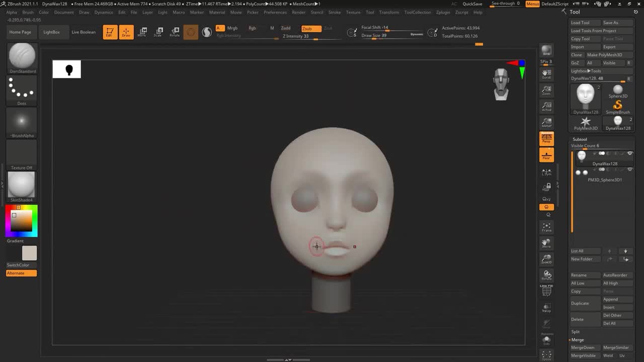Open the BrushAlpha selector
This screenshot has height=362, width=644.
coord(22,123)
